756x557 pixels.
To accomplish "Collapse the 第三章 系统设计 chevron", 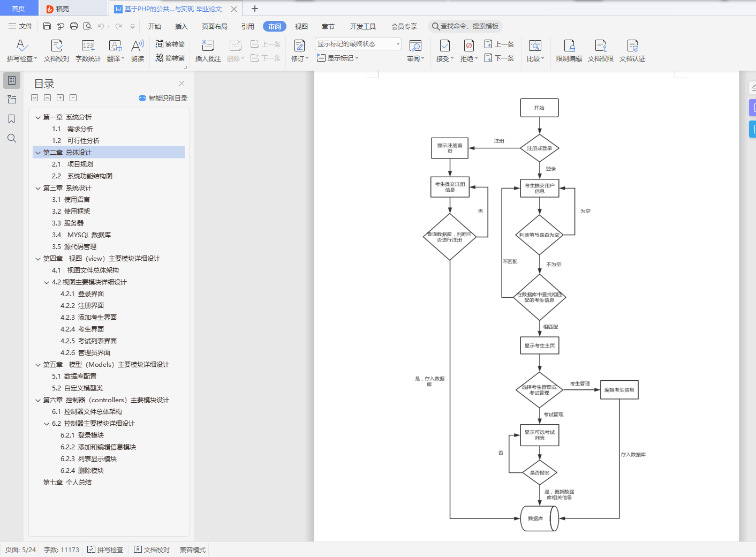I will coord(38,188).
